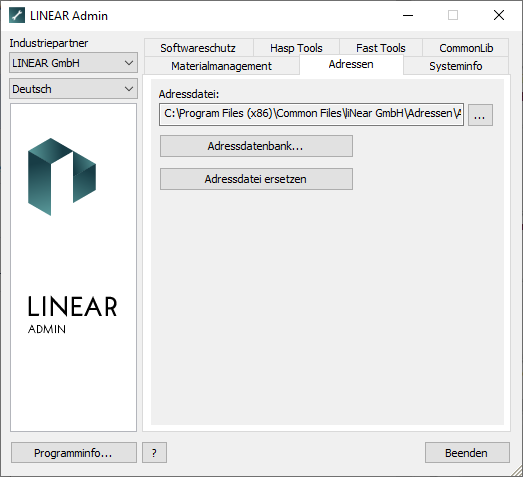Open the Softwareschutz tab
The width and height of the screenshot is (523, 477).
click(x=198, y=48)
